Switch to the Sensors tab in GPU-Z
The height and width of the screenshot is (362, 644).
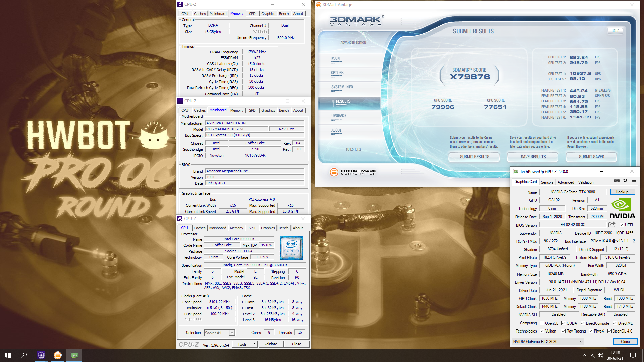(x=547, y=182)
